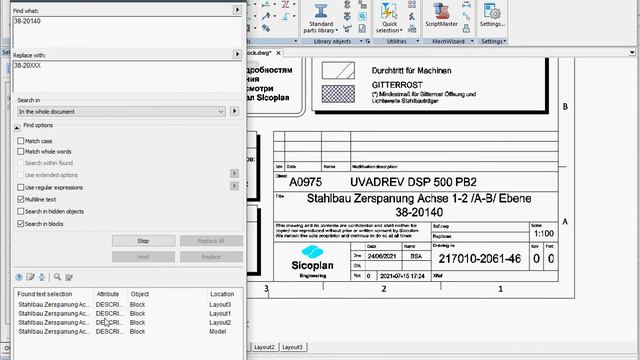Select the result row located in Layout3
Image resolution: width=640 pixels, height=360 pixels.
[x=127, y=304]
